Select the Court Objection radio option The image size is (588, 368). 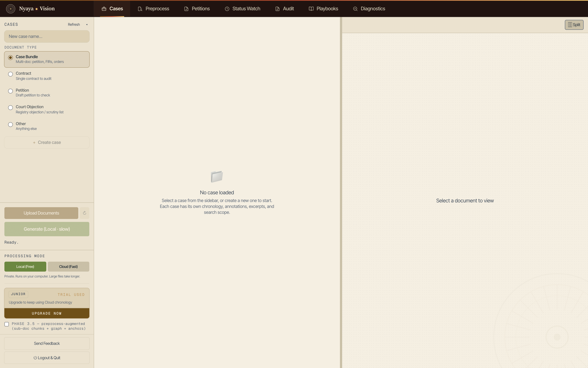point(10,108)
